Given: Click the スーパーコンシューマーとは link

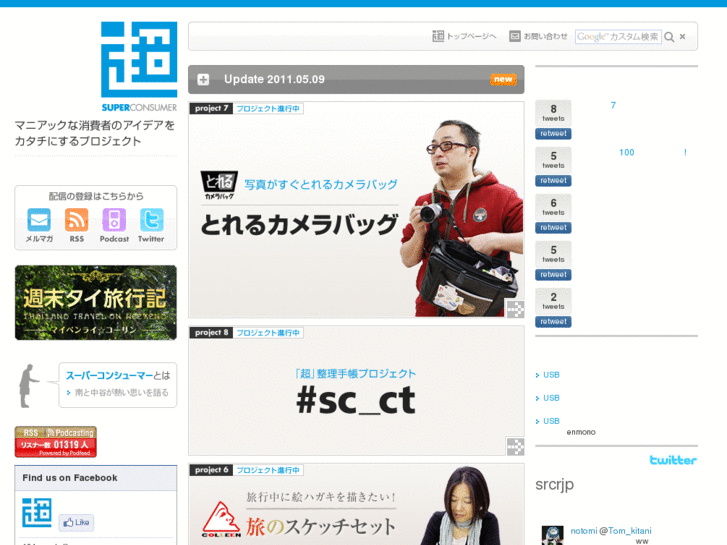Looking at the screenshot, I should click(x=118, y=375).
